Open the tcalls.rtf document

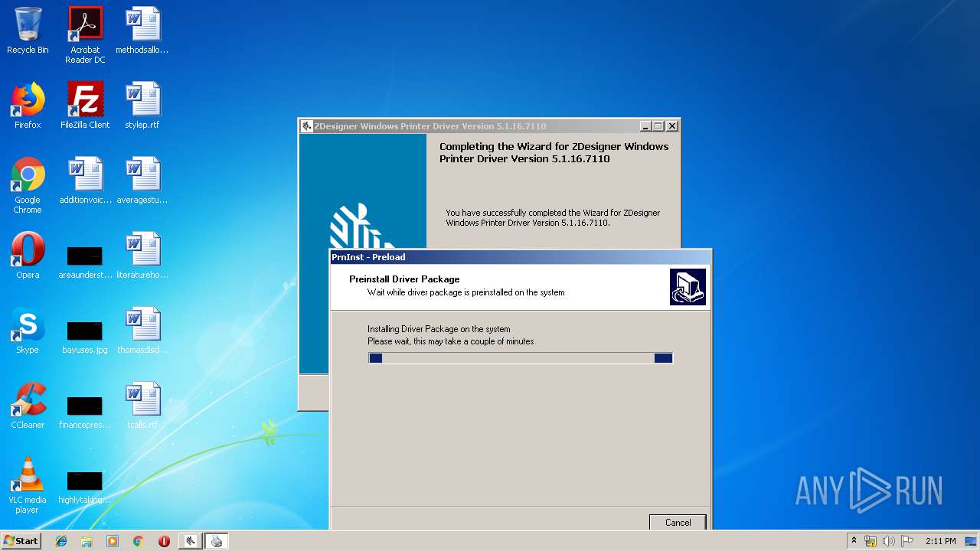142,406
